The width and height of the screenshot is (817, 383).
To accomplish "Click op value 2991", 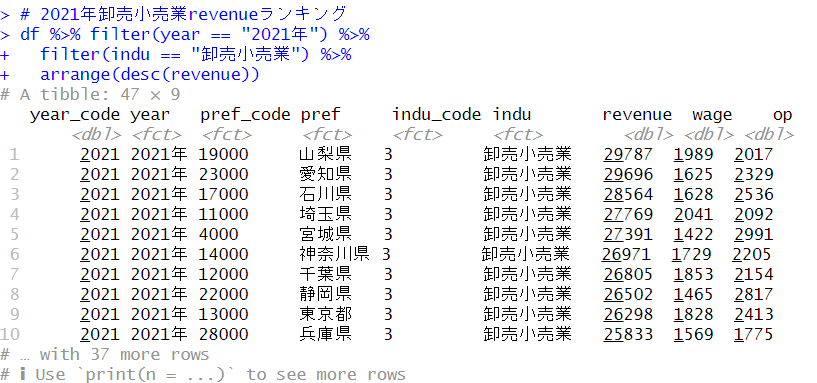I will point(753,234).
